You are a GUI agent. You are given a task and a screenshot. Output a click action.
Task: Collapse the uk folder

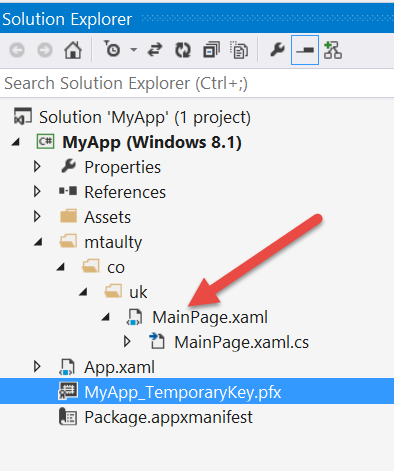pyautogui.click(x=83, y=292)
